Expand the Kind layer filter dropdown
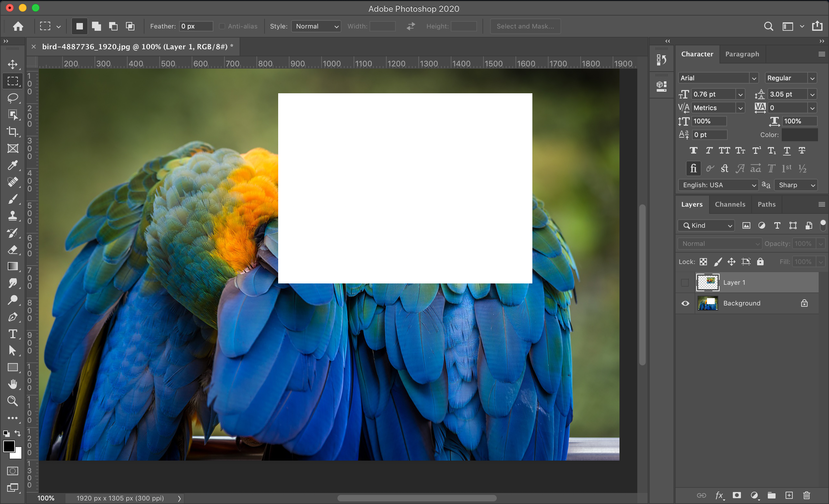 (x=706, y=225)
